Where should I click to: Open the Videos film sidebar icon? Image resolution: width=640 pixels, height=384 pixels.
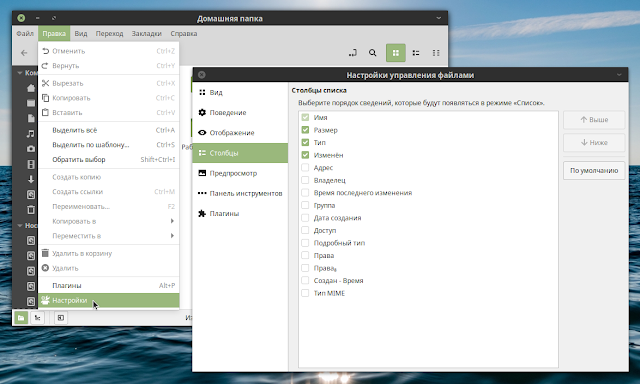[31, 164]
